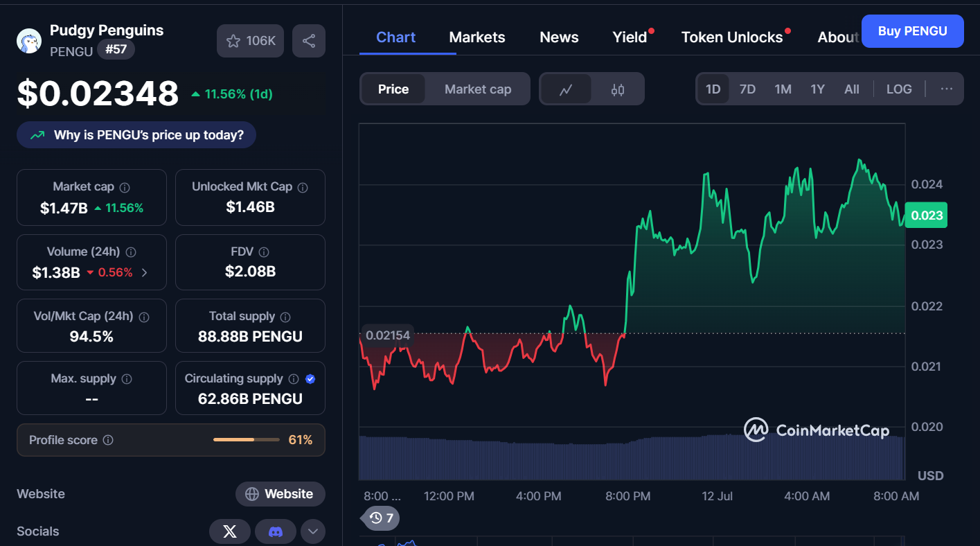
Task: Select the Market cap chart toggle
Action: point(478,89)
